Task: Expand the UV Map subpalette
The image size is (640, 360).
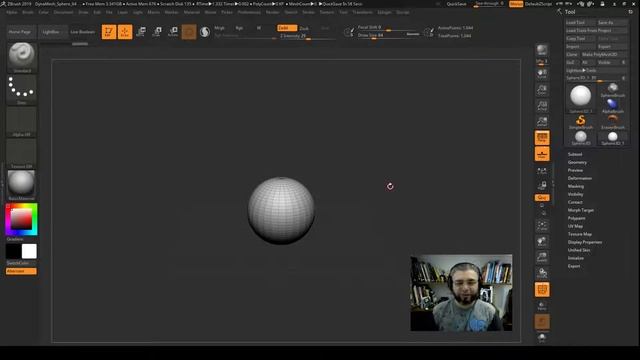Action: click(575, 226)
